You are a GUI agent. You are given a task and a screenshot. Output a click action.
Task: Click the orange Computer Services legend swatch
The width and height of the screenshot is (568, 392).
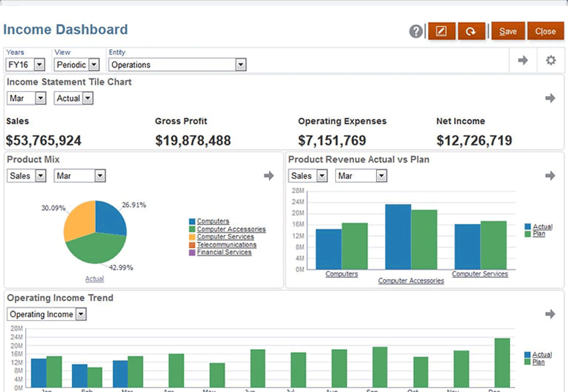pos(192,237)
